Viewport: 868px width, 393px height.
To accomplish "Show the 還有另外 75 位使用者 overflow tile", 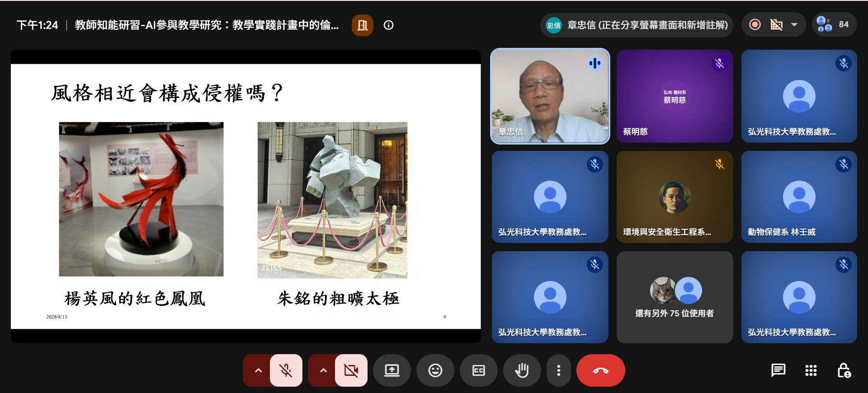I will point(675,297).
